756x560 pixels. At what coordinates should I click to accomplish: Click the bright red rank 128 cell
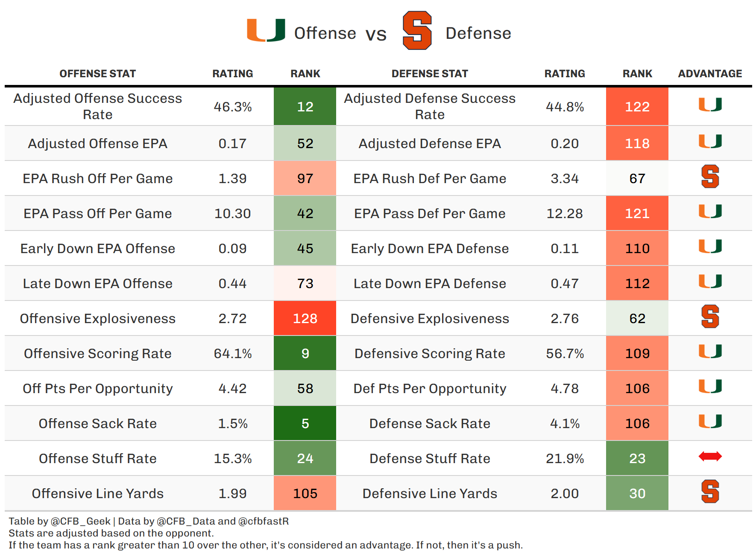tap(305, 318)
